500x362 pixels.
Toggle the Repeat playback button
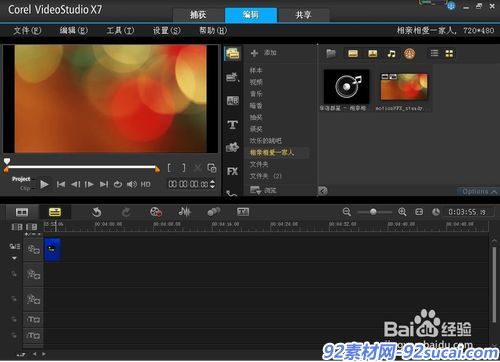tap(118, 184)
